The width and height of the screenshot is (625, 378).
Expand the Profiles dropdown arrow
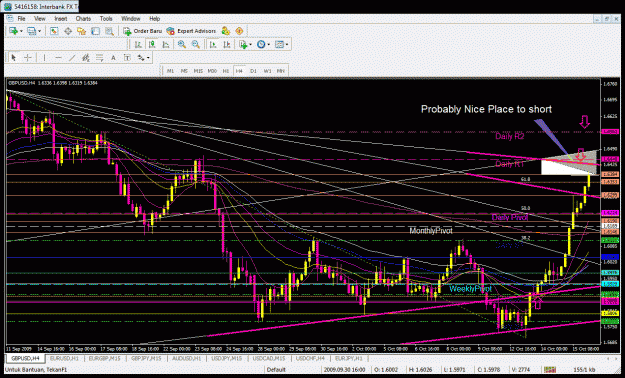pyautogui.click(x=39, y=31)
